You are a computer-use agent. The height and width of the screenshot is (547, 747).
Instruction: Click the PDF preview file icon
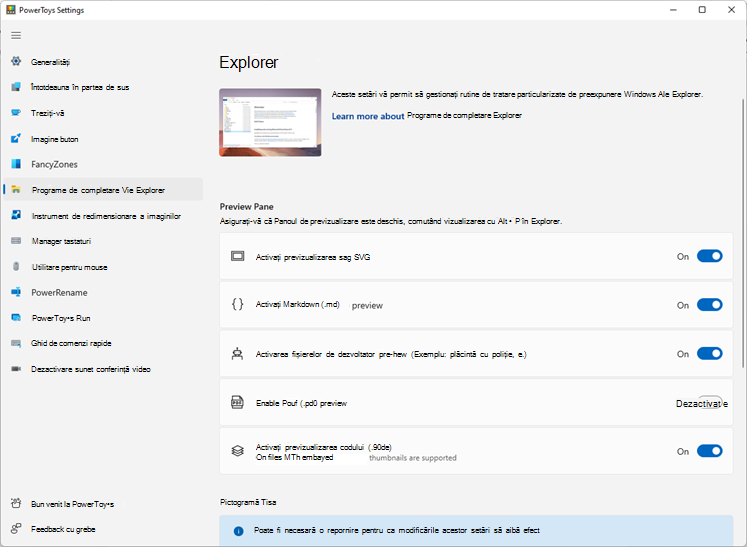pos(238,402)
